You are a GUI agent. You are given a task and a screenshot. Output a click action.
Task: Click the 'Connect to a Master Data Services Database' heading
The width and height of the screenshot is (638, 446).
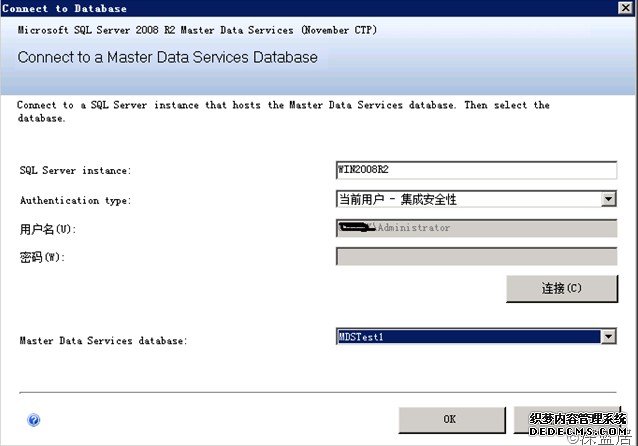coord(168,58)
